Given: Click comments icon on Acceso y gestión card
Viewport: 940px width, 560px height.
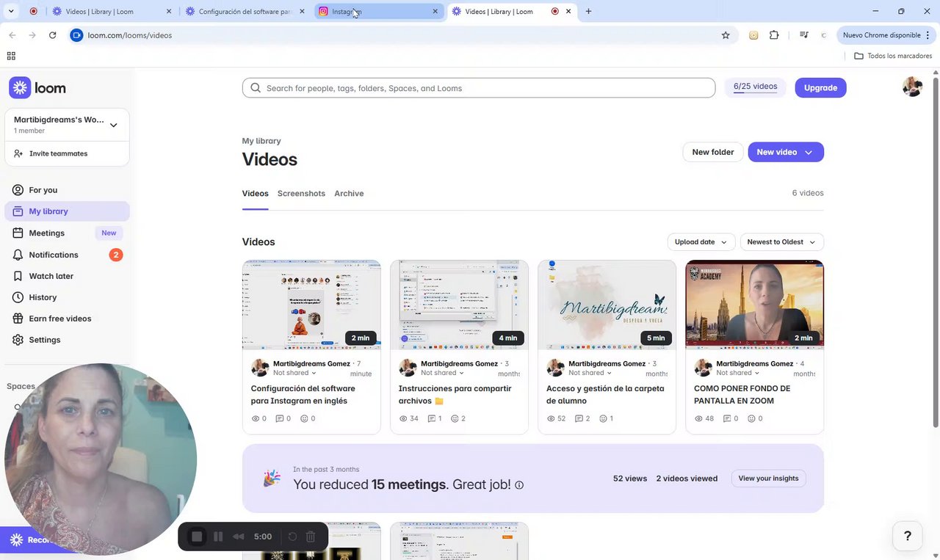Looking at the screenshot, I should pos(579,418).
